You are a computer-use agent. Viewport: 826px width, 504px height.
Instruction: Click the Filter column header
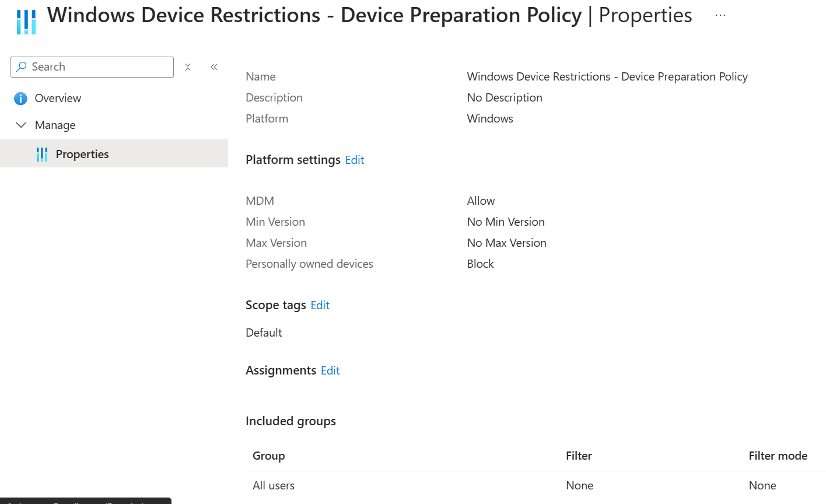[x=578, y=456]
